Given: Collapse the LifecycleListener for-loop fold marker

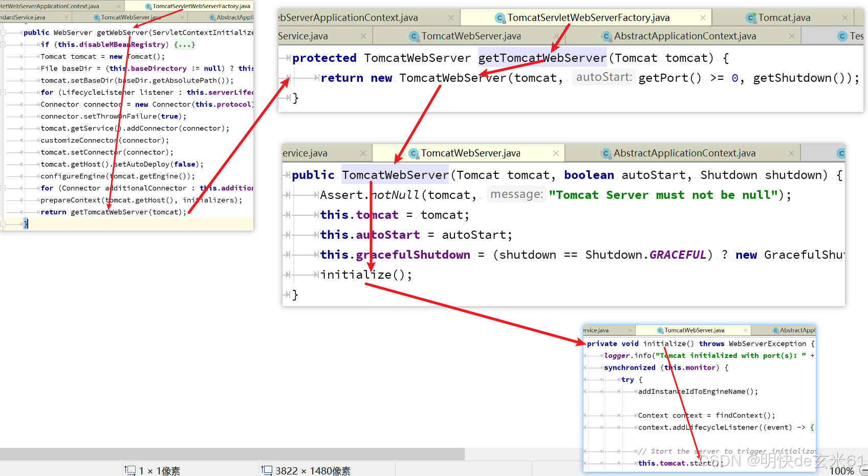Looking at the screenshot, I should 3,93.
